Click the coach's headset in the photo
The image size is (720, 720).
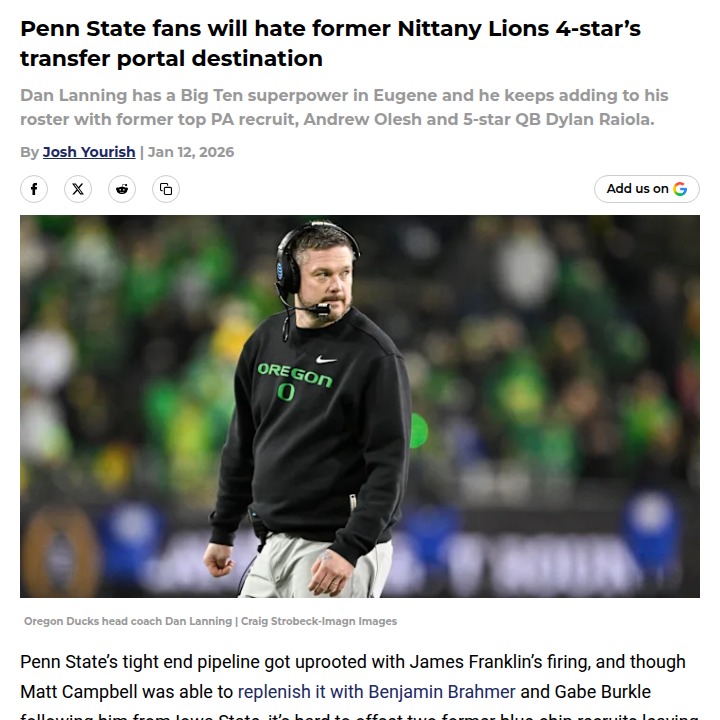[289, 258]
